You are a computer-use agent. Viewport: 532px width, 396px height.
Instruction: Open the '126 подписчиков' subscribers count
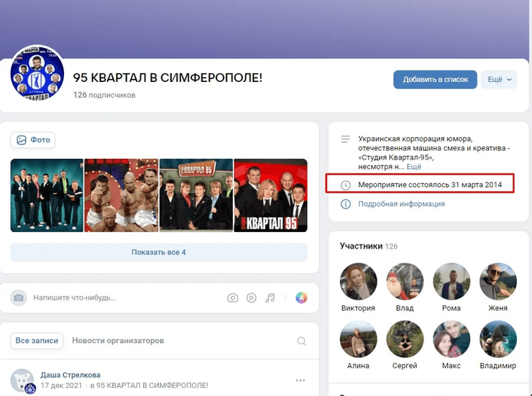click(104, 95)
